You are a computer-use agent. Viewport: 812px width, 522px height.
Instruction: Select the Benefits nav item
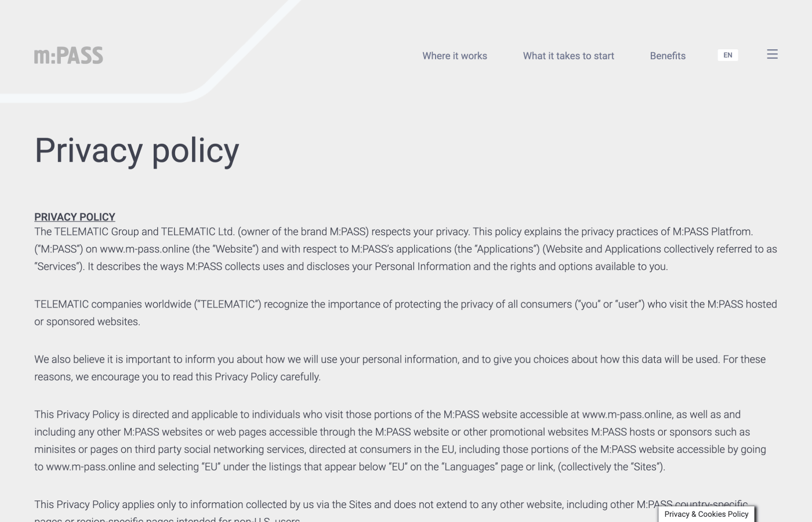click(x=668, y=56)
